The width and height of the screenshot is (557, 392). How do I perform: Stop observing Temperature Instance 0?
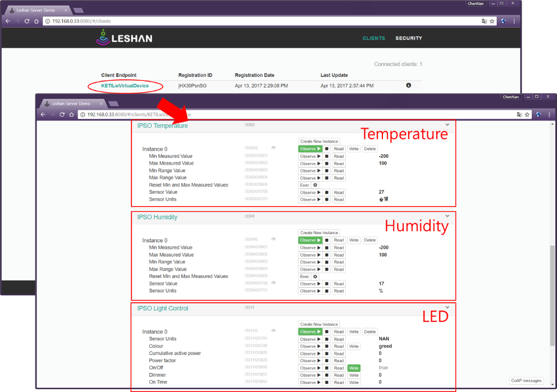(327, 149)
